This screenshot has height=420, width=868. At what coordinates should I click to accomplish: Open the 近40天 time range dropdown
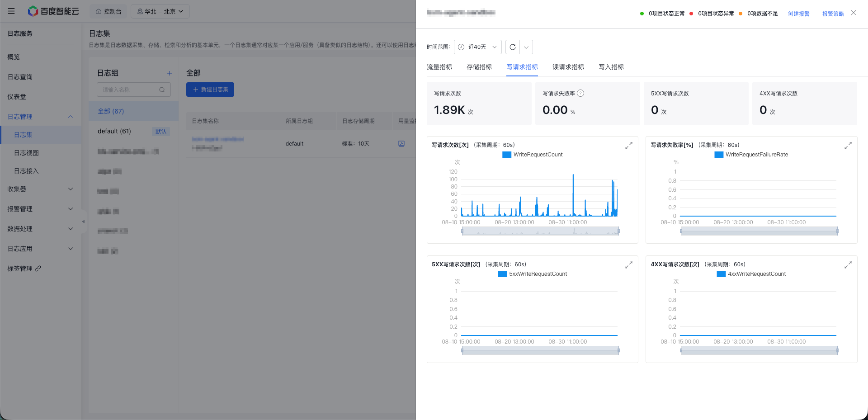[477, 47]
